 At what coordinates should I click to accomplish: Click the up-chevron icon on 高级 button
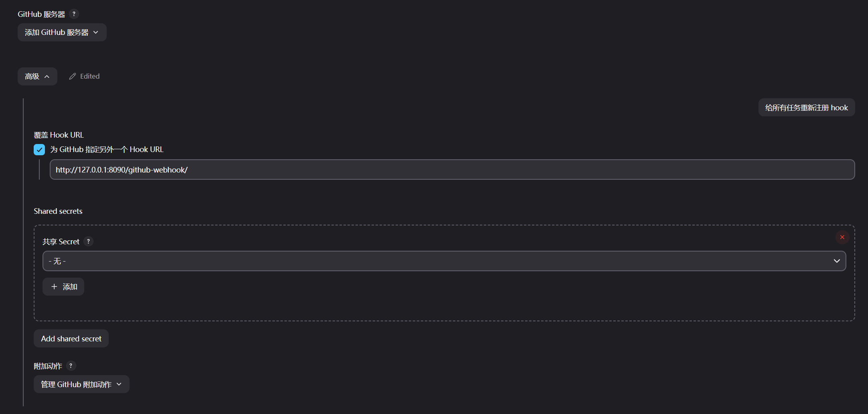[47, 77]
